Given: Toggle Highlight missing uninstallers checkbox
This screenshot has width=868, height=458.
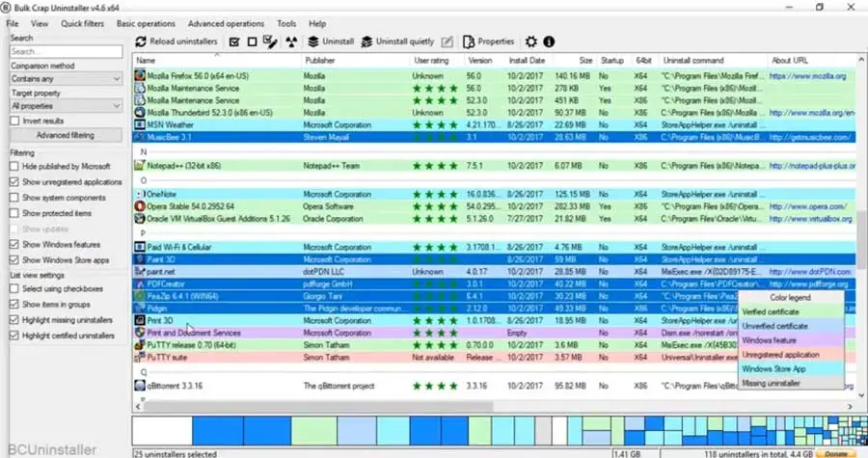Looking at the screenshot, I should click(x=14, y=320).
